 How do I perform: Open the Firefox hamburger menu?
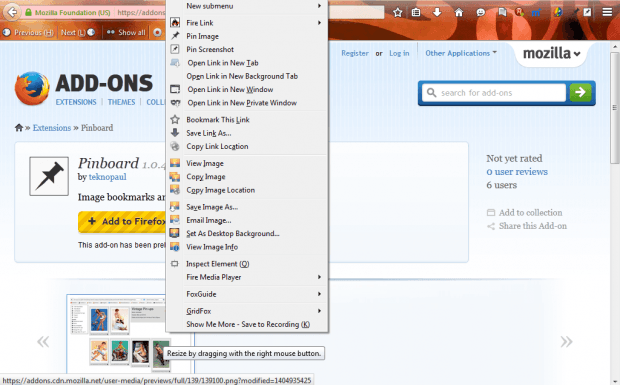(607, 13)
